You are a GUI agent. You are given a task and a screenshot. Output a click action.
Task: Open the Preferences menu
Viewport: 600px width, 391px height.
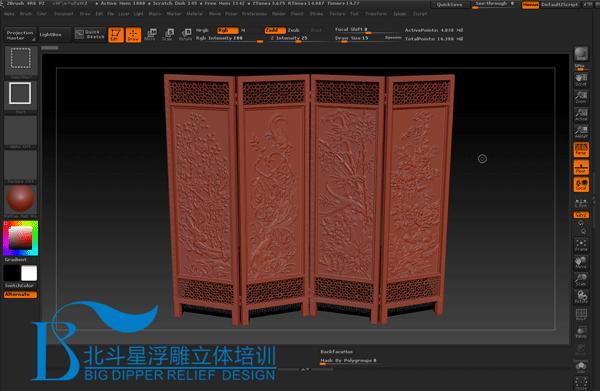pyautogui.click(x=254, y=14)
